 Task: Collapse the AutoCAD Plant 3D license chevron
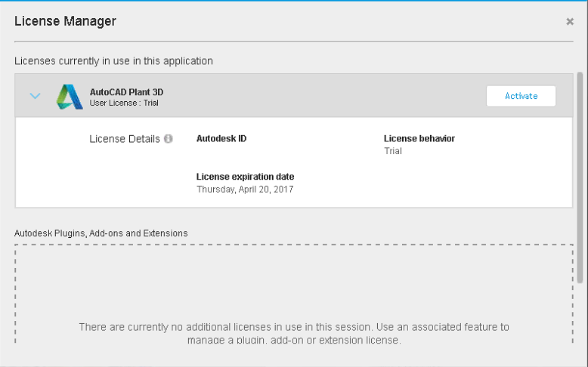pyautogui.click(x=35, y=96)
